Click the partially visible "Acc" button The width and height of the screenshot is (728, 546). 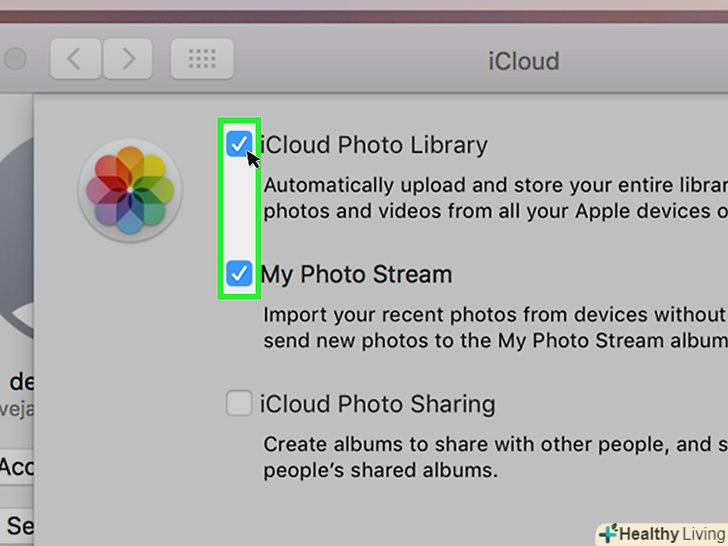(x=16, y=466)
